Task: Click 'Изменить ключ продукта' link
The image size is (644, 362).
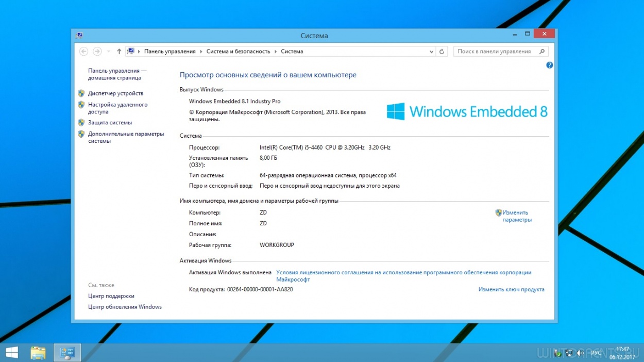Action: [x=511, y=289]
